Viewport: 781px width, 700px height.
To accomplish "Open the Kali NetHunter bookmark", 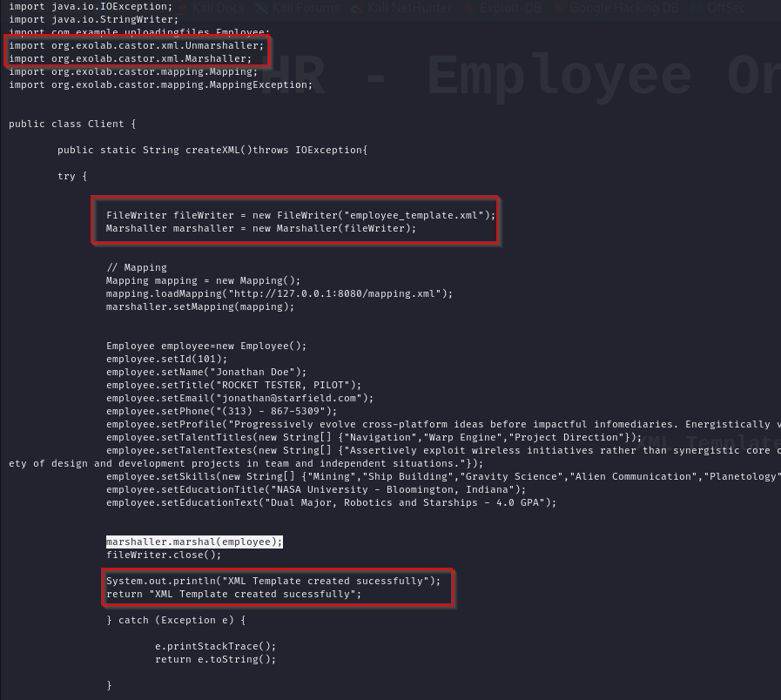I will click(x=409, y=7).
